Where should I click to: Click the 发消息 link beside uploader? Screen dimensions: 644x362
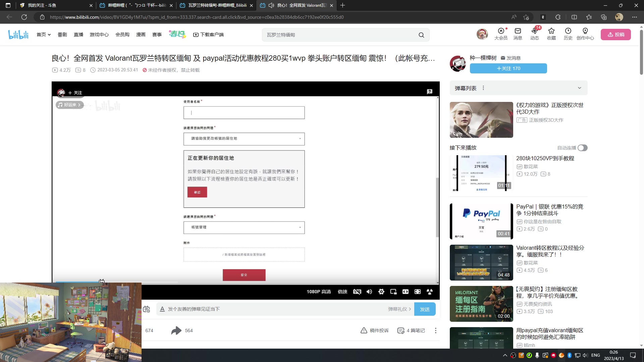coord(511,58)
